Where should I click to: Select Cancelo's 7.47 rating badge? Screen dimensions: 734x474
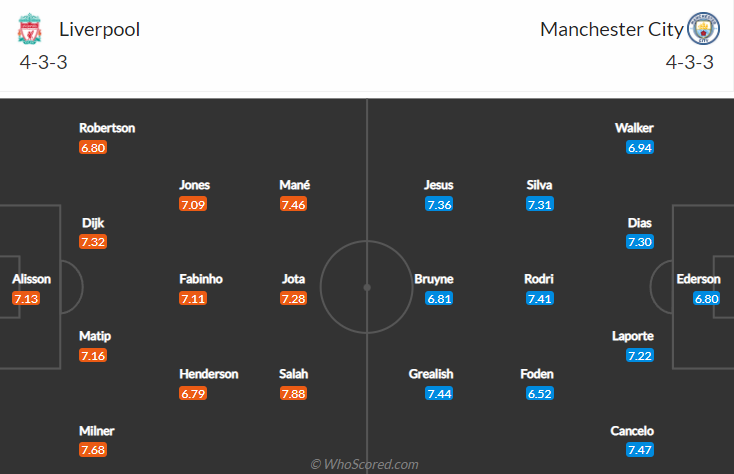[640, 450]
